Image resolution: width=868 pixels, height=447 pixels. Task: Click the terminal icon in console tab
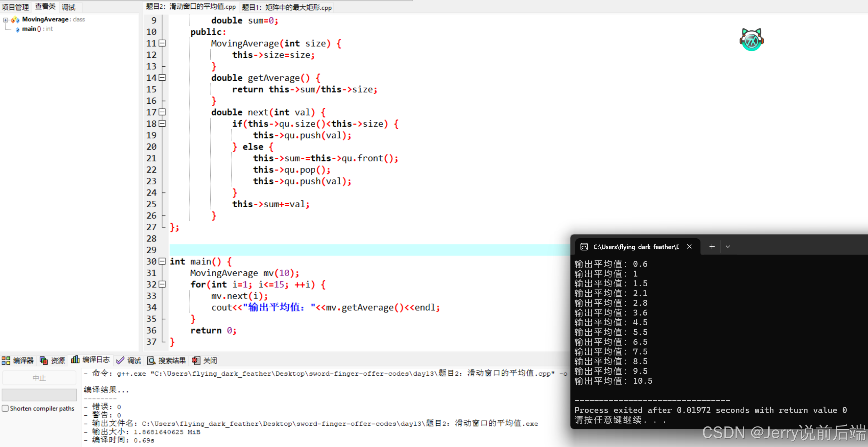coord(584,247)
